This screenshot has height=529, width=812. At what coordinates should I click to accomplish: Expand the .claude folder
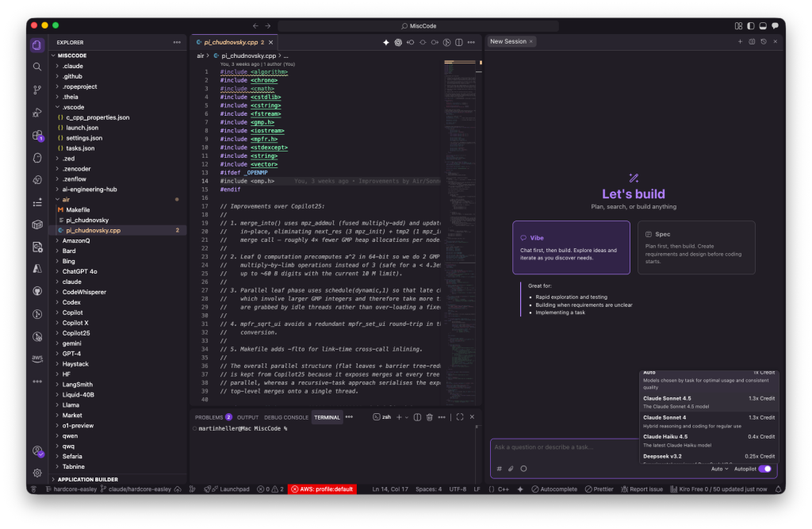72,66
